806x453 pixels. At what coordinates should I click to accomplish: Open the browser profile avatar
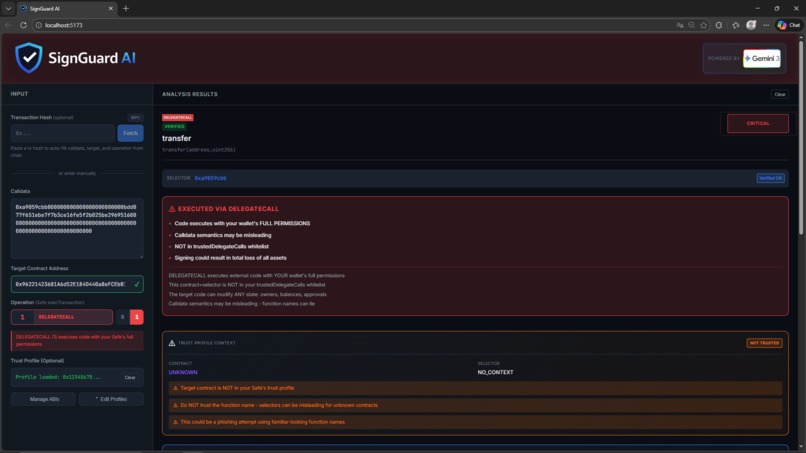click(751, 25)
